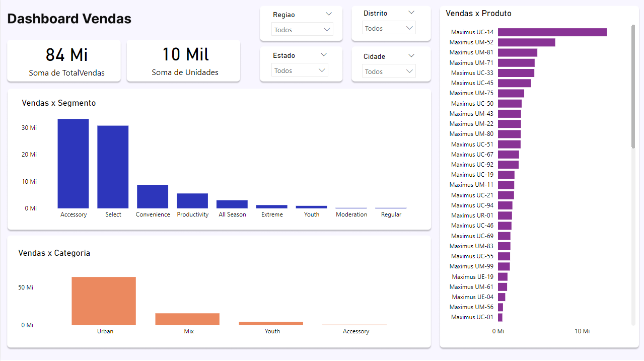This screenshot has width=644, height=361.
Task: Collapse the Regiao slicer header chevron
Action: pyautogui.click(x=329, y=14)
